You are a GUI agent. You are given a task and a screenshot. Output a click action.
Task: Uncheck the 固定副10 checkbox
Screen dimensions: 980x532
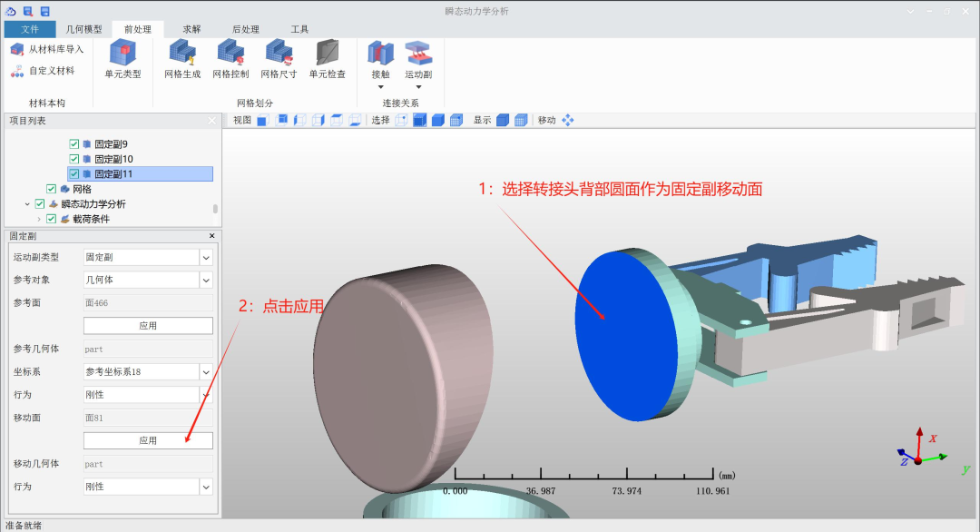(74, 159)
